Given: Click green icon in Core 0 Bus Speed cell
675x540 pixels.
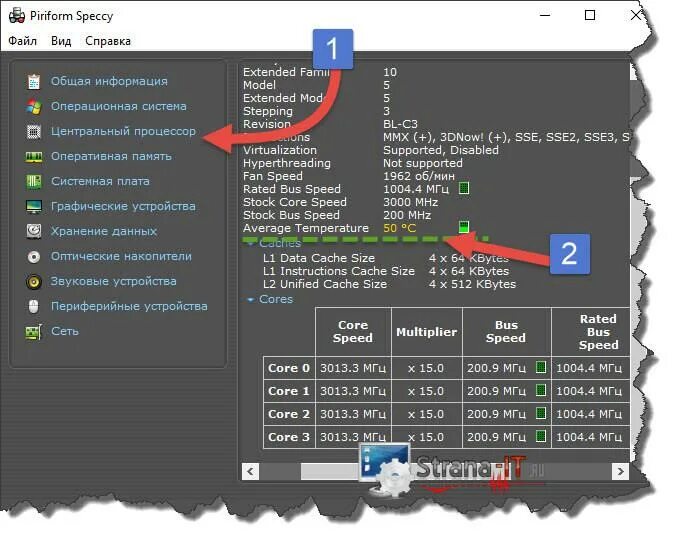Looking at the screenshot, I should (541, 367).
